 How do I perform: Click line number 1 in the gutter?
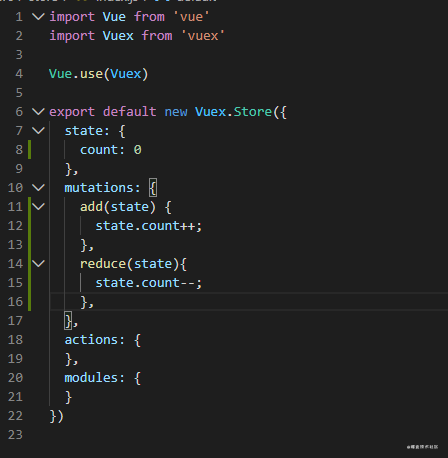coord(19,17)
